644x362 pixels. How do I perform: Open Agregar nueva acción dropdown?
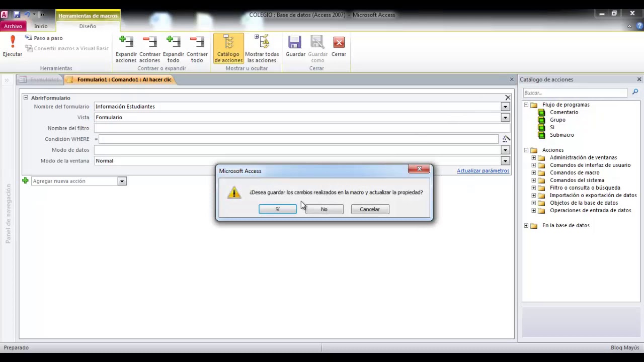[x=122, y=181]
